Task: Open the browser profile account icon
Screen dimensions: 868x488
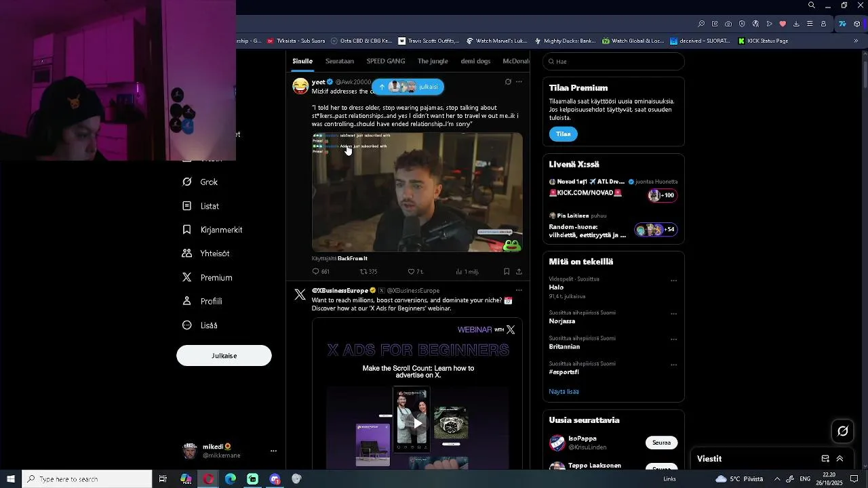Action: pyautogui.click(x=823, y=24)
